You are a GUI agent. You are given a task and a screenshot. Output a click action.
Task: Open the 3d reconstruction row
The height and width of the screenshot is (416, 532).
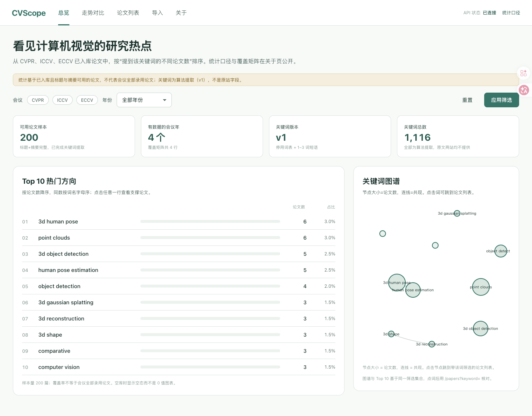(179, 319)
